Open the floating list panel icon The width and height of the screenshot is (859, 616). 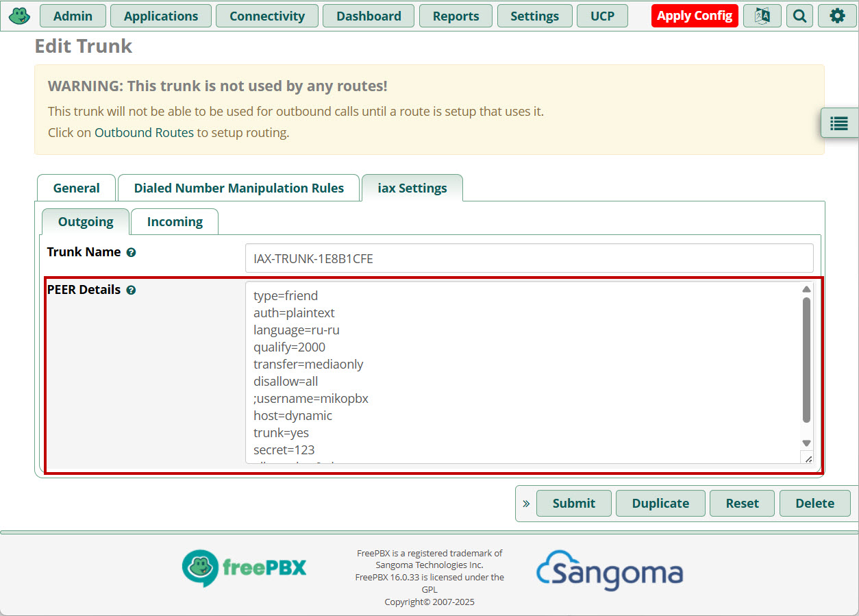click(839, 123)
